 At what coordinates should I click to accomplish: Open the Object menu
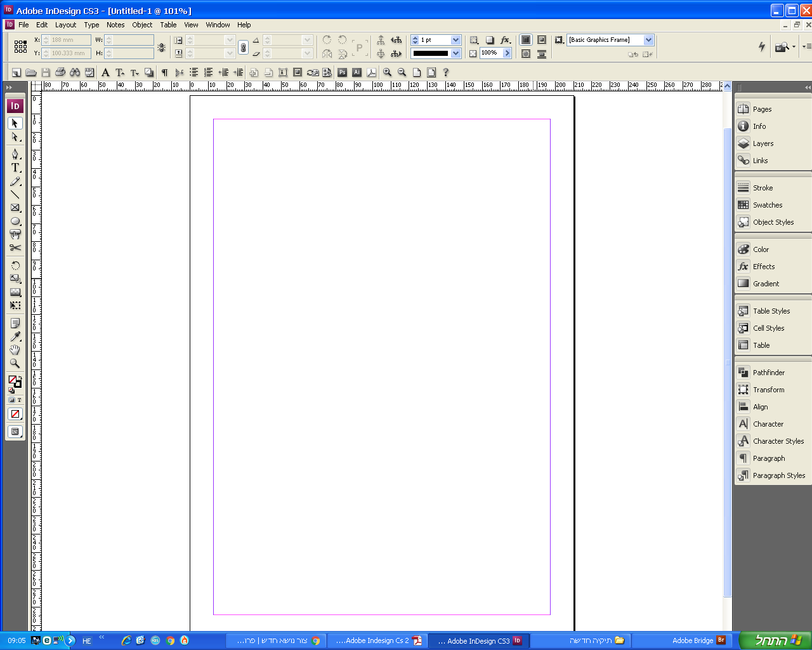[x=142, y=25]
